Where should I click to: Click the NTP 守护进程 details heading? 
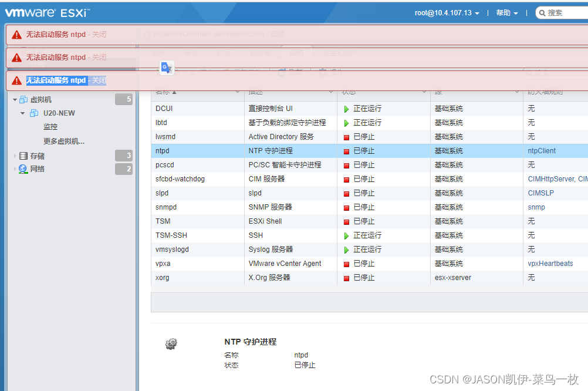[x=251, y=342]
